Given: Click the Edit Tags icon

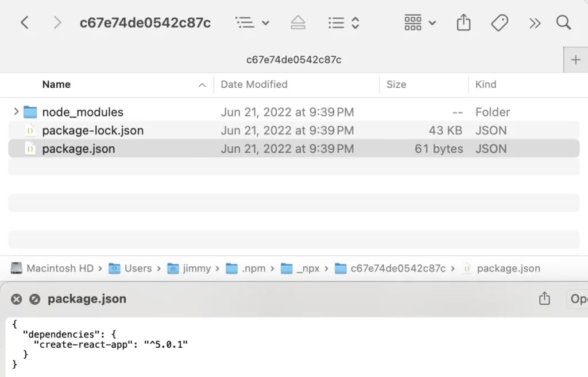Looking at the screenshot, I should click(500, 23).
